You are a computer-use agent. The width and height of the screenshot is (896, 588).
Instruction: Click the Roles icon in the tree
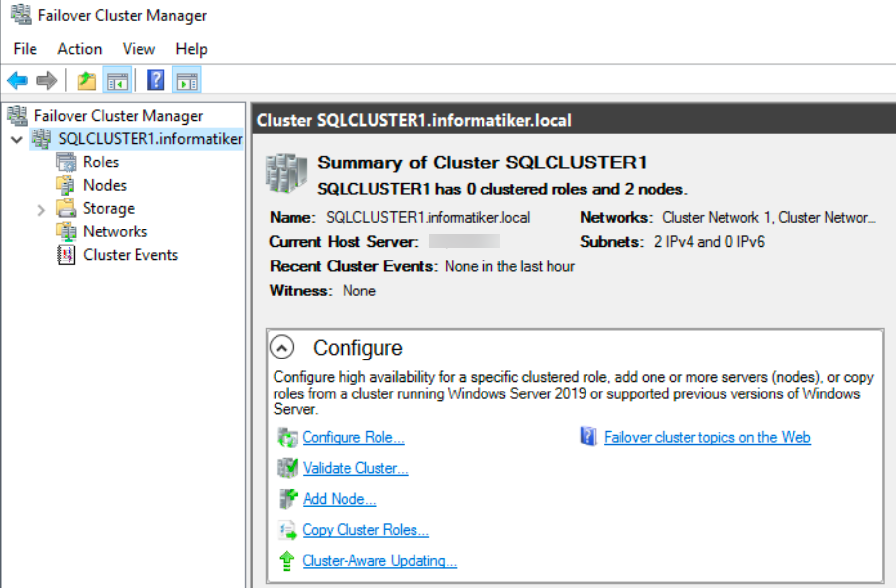(x=66, y=162)
